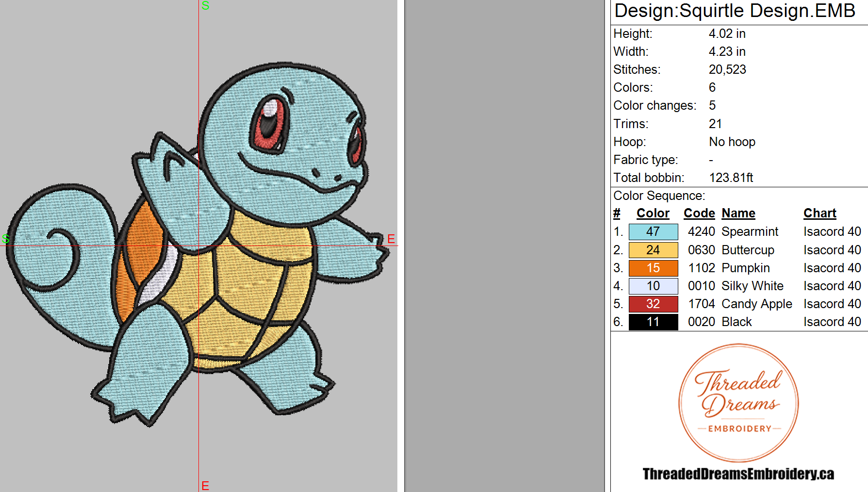Viewport: 868px width, 492px height.
Task: Click the Design:Squirtle Design.EMB title
Action: coord(735,11)
